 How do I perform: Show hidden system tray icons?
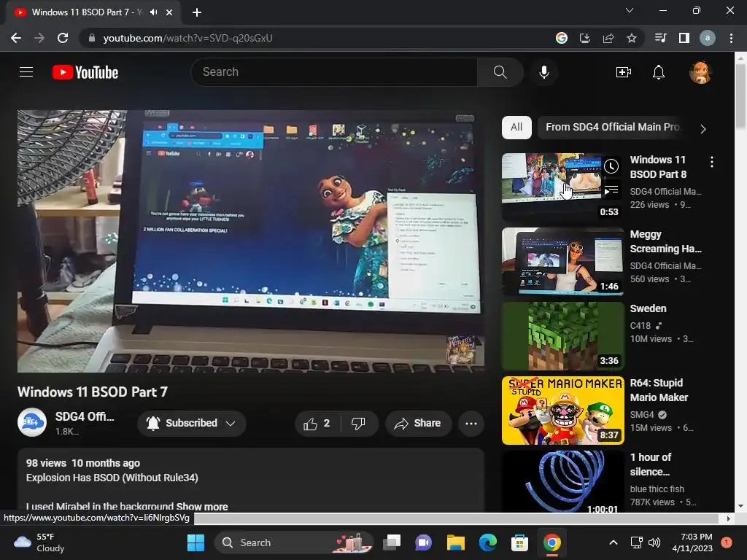(x=614, y=542)
